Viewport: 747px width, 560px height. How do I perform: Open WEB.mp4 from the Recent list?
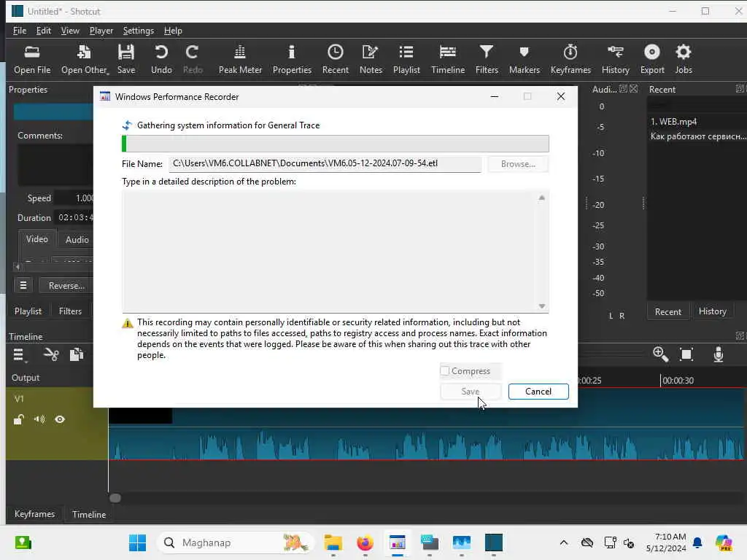pos(673,122)
